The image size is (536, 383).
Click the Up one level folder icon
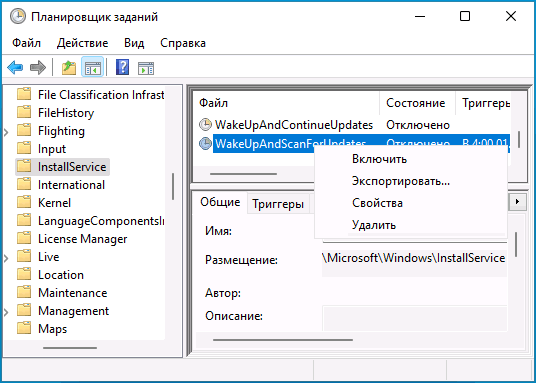point(69,67)
